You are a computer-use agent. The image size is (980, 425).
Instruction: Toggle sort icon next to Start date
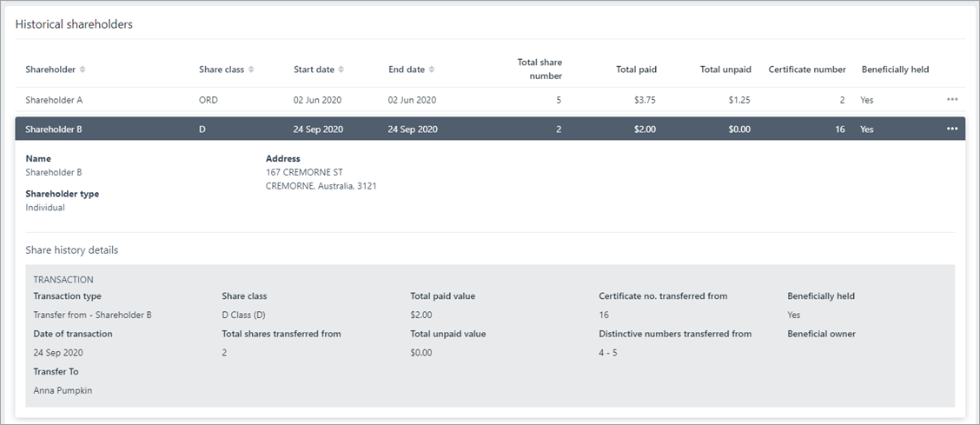coord(341,70)
